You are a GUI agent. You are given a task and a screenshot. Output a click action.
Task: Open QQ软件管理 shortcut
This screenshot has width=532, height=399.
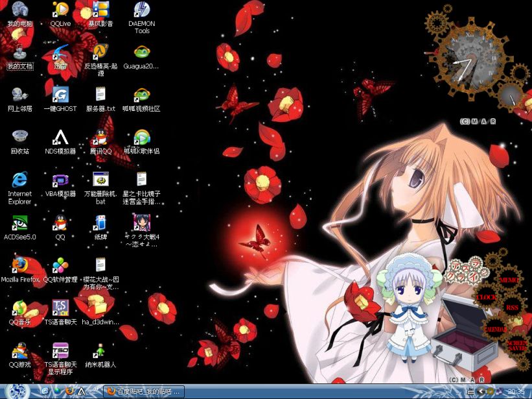coord(60,271)
